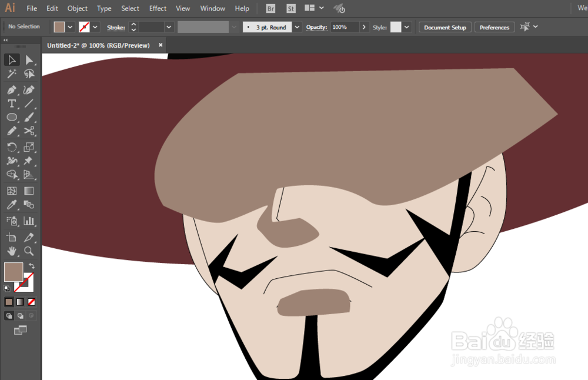
Task: Select the Hand tool
Action: (x=12, y=251)
